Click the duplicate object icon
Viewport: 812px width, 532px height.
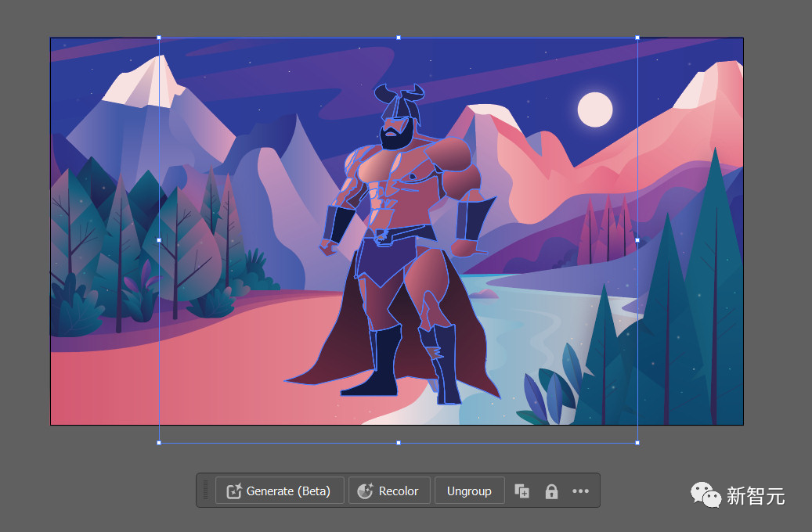click(522, 491)
